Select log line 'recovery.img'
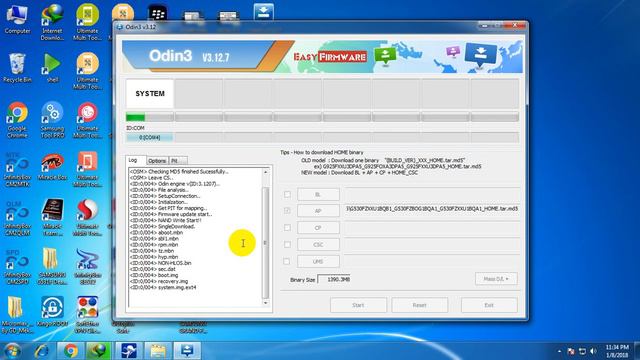This screenshot has height=360, width=640. tap(159, 281)
